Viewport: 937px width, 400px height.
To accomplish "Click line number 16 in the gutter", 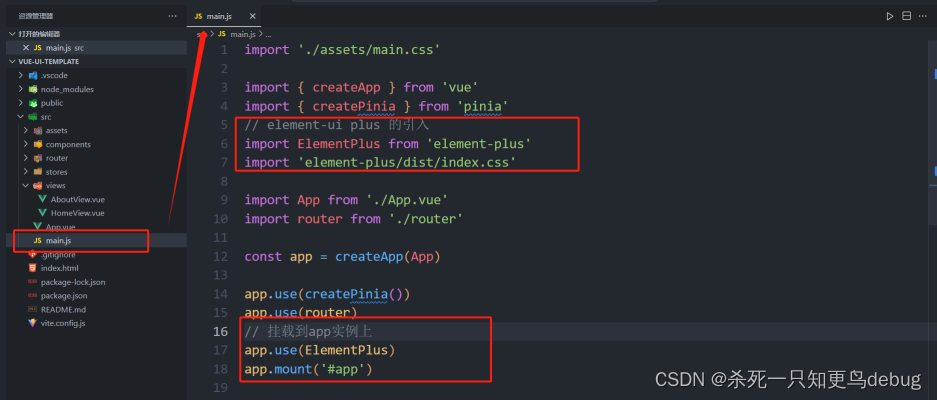I will (221, 331).
